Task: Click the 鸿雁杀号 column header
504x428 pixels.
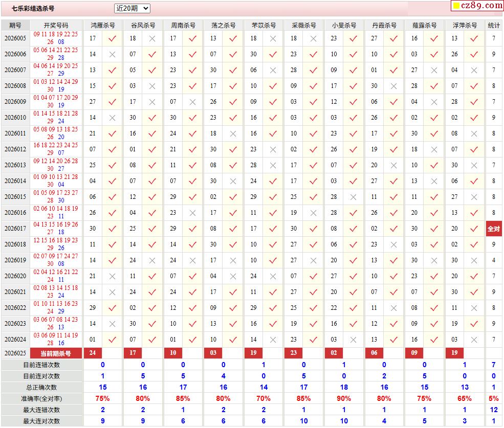Action: pyautogui.click(x=102, y=25)
